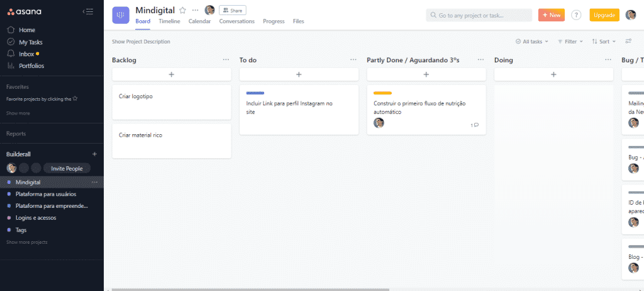Click the search field at top
The height and width of the screenshot is (291, 644).
tap(479, 15)
